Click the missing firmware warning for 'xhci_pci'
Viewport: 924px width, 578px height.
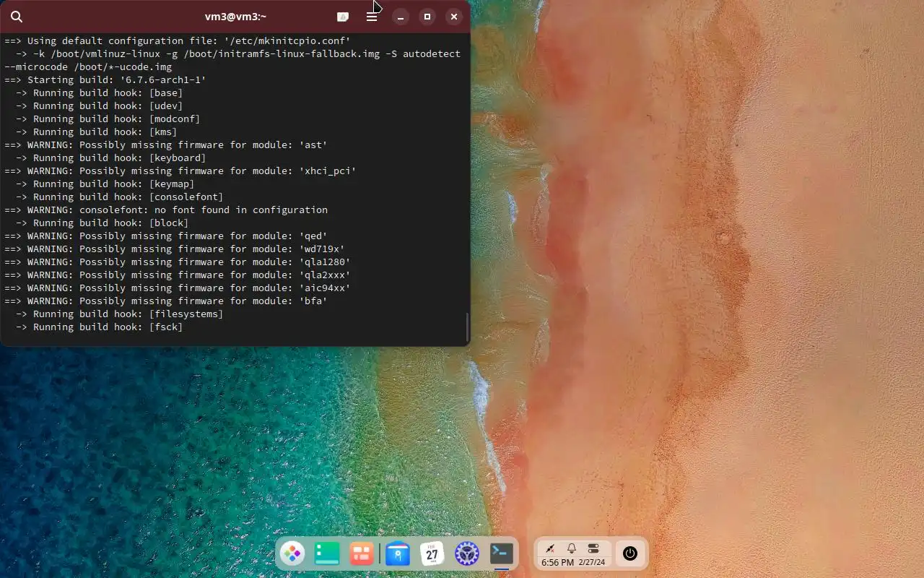pyautogui.click(x=180, y=171)
